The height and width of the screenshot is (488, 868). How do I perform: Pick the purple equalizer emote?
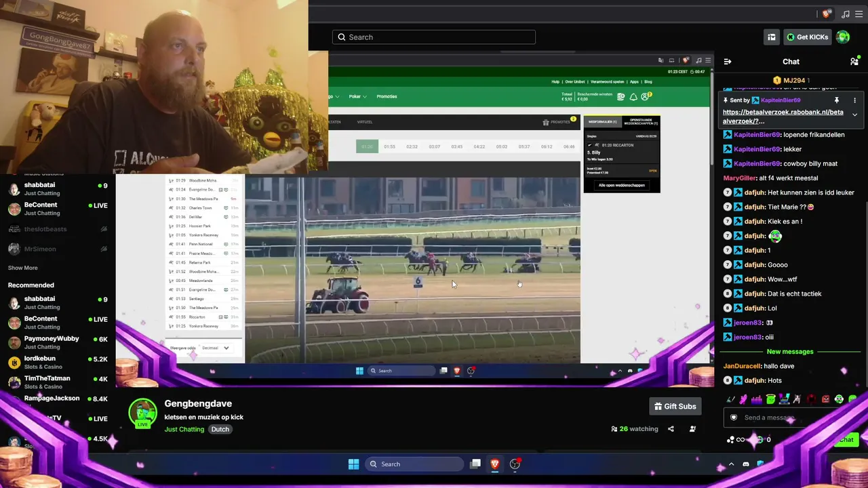tap(757, 400)
